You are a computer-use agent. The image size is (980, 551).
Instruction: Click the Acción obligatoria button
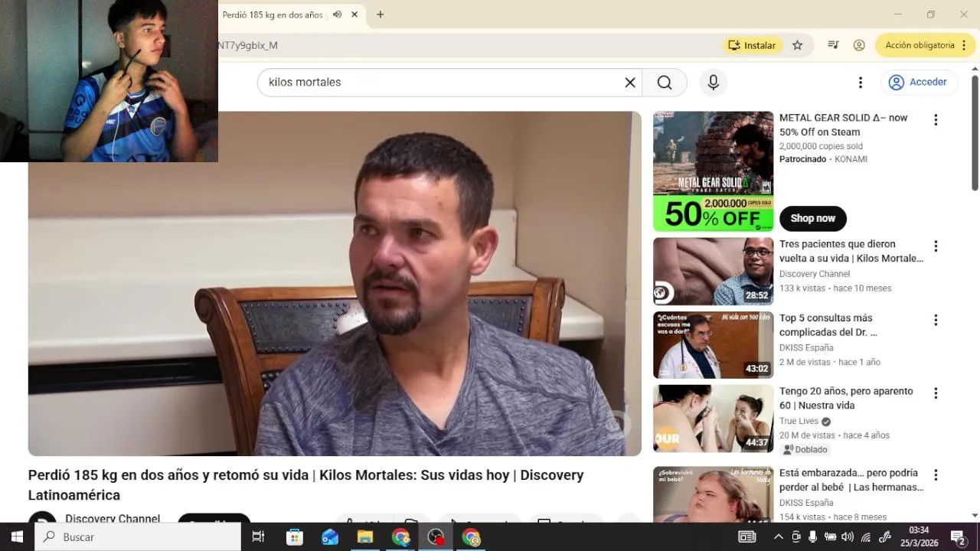point(925,45)
